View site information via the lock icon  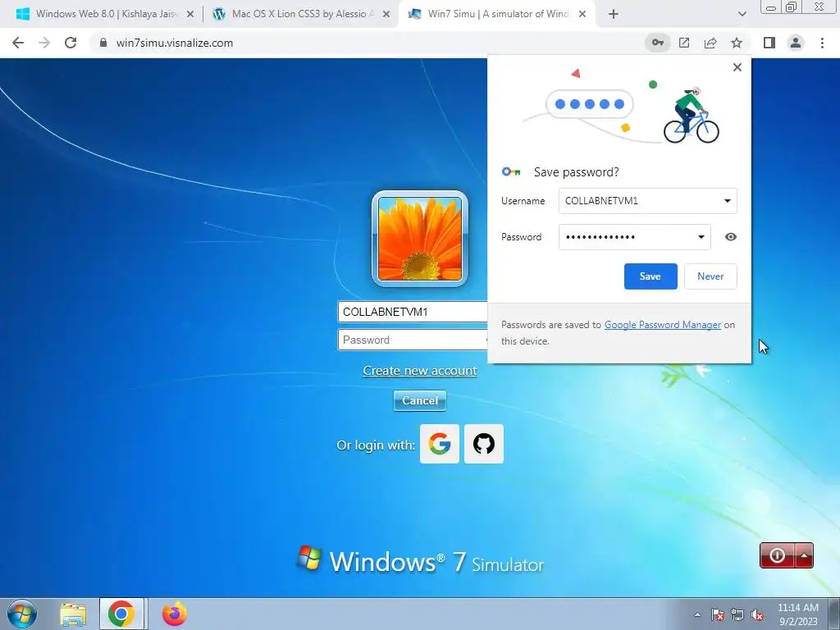tap(103, 43)
